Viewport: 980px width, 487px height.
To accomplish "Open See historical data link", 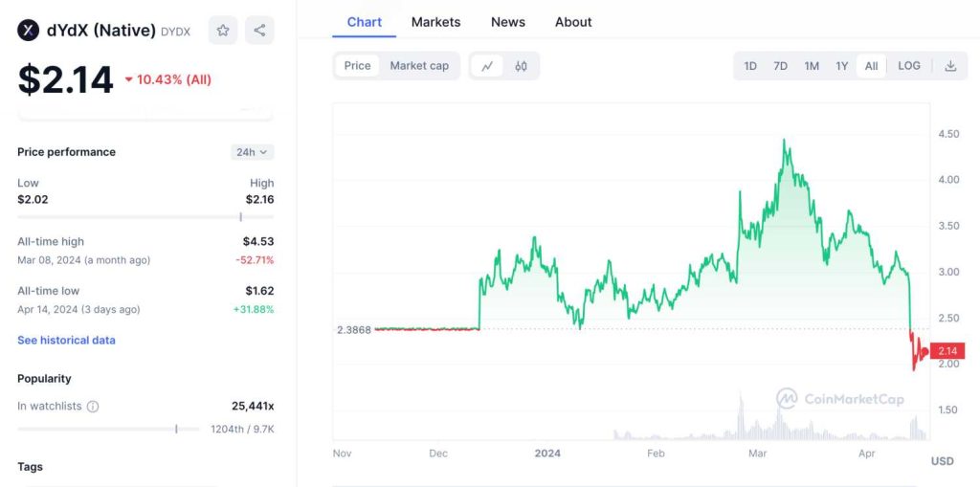I will [66, 340].
